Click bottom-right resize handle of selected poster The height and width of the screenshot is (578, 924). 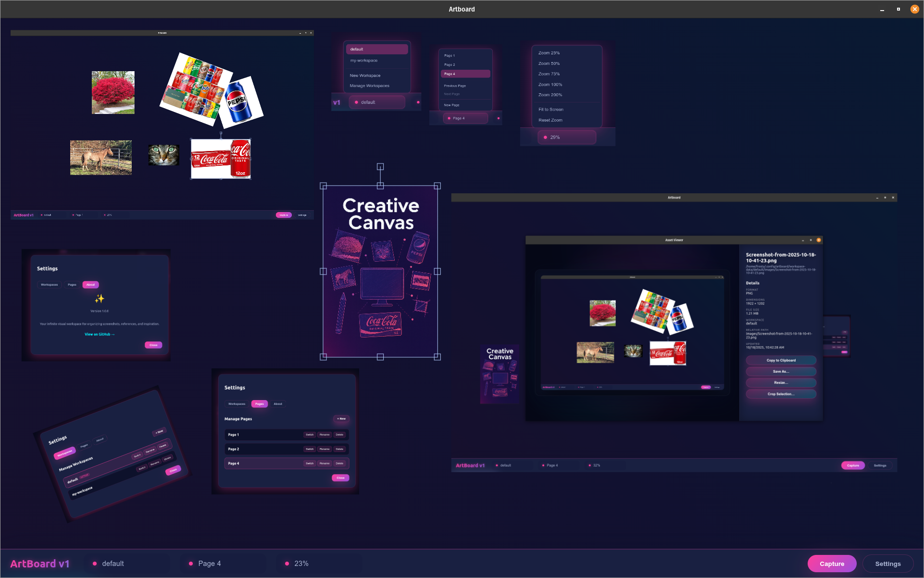tap(437, 357)
